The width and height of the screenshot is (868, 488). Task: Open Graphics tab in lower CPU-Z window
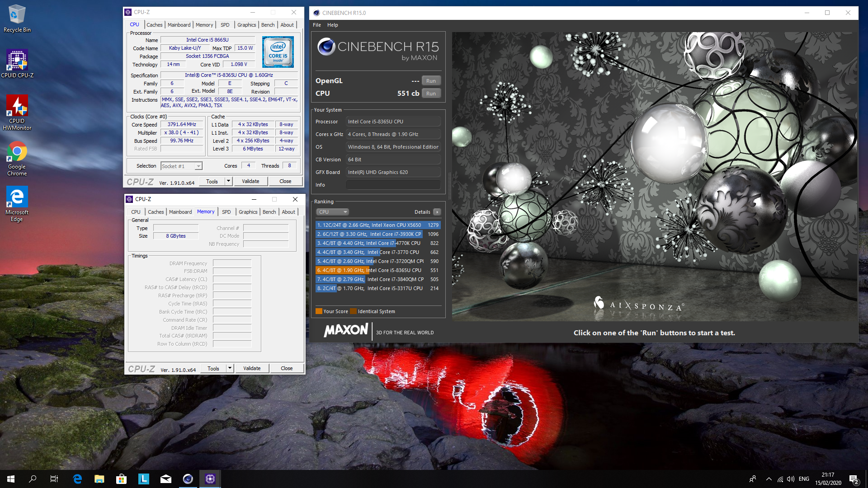click(x=248, y=212)
